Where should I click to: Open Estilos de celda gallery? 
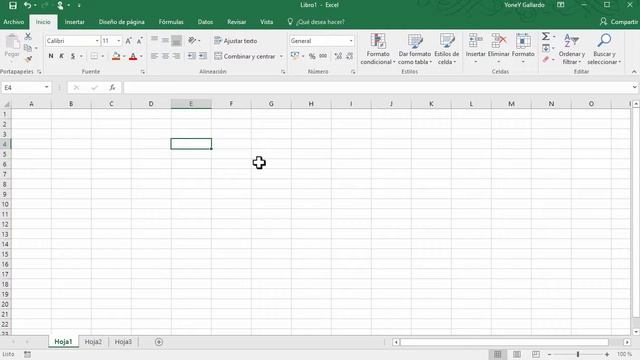(x=447, y=49)
